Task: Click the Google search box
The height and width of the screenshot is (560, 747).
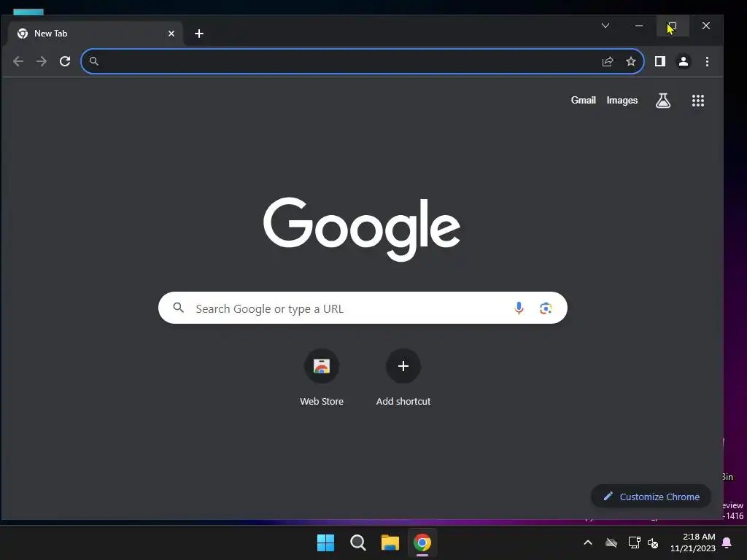Action: pos(363,308)
